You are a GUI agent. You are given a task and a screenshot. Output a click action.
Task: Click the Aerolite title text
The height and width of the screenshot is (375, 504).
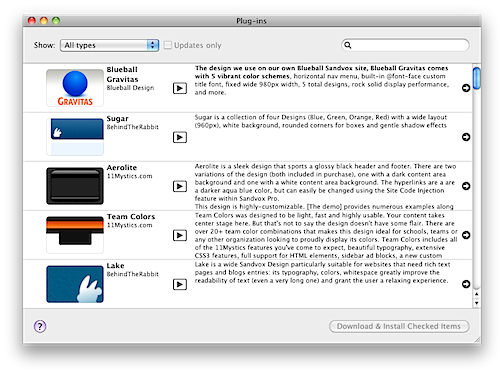[x=122, y=168]
